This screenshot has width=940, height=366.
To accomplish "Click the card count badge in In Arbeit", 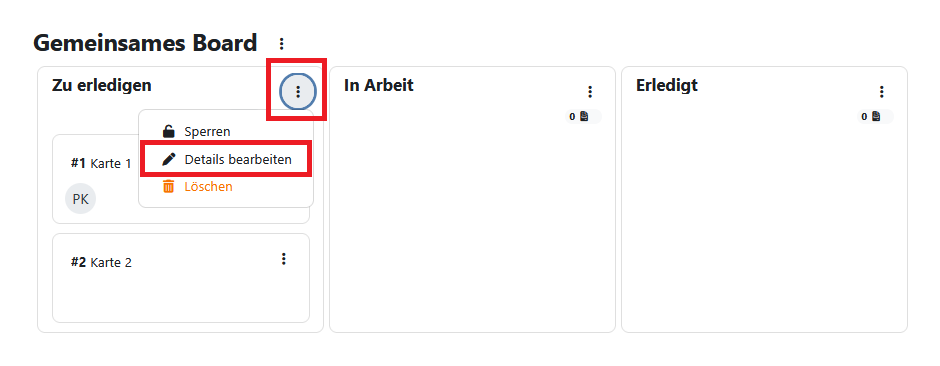I will click(x=580, y=117).
